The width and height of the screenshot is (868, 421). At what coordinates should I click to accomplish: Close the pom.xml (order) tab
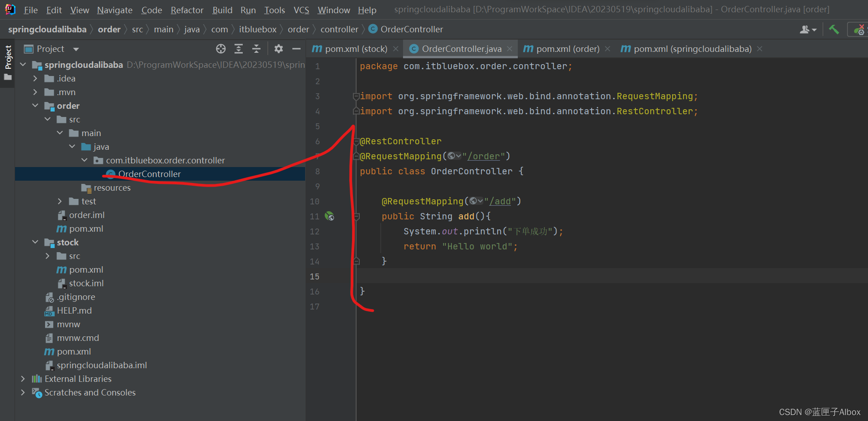pos(608,49)
